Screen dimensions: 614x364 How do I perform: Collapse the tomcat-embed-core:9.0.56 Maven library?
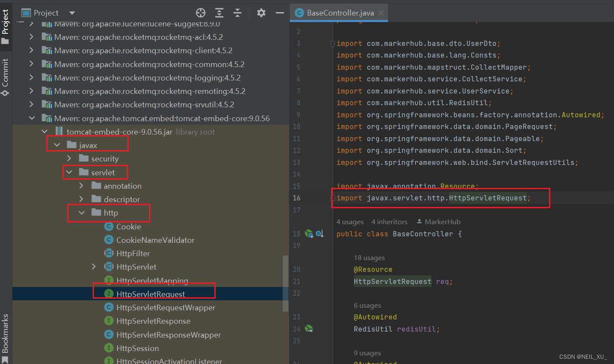tap(32, 118)
